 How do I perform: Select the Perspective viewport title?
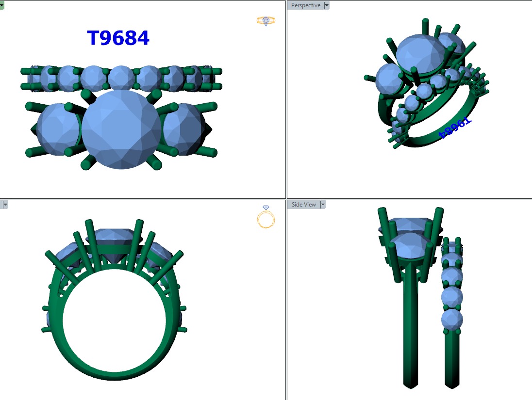pos(306,5)
